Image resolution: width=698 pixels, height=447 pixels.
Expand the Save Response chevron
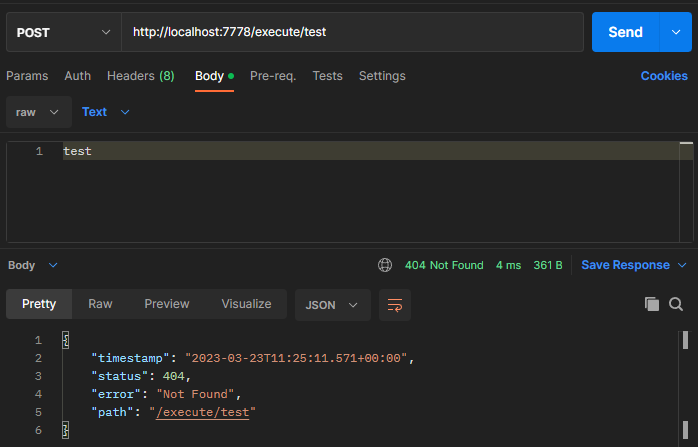click(x=682, y=265)
